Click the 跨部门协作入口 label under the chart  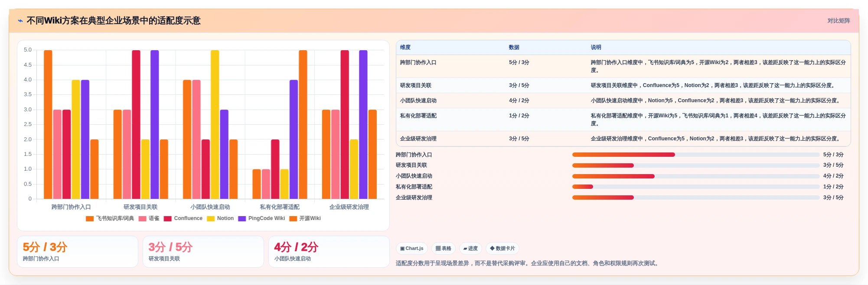pos(71,207)
